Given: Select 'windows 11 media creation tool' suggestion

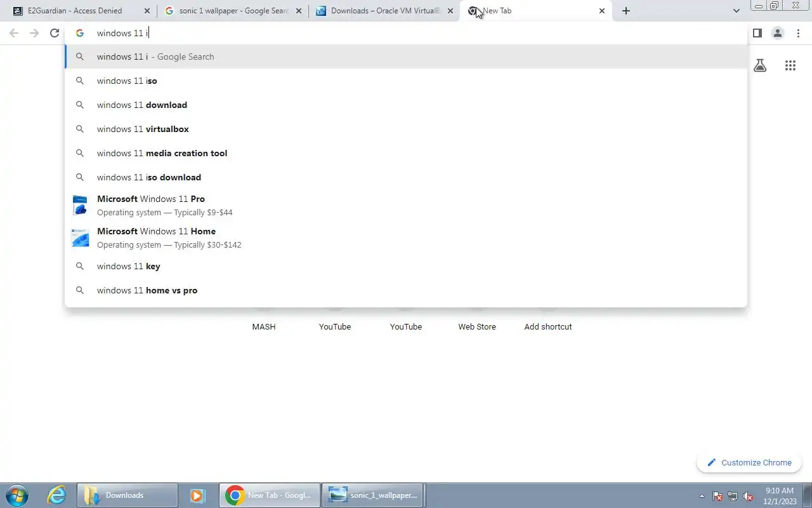Looking at the screenshot, I should tap(406, 153).
